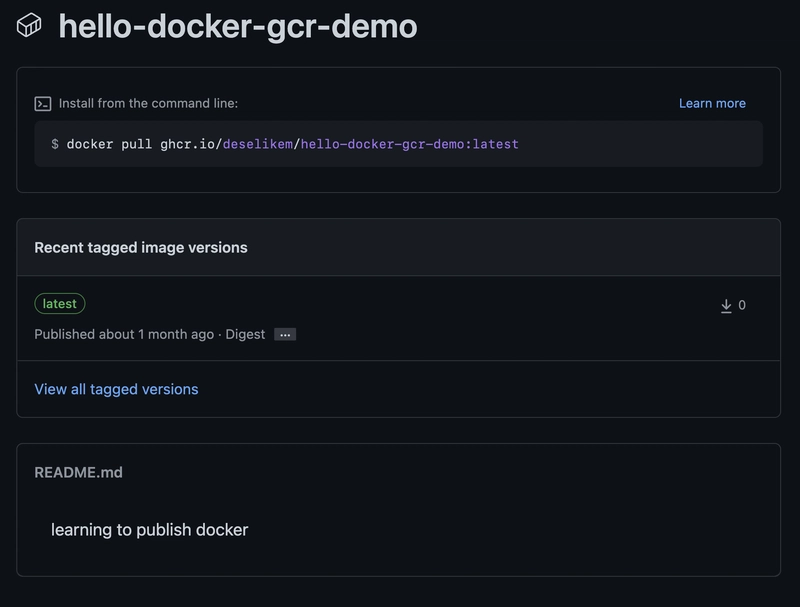Click the Recent tagged image versions heading
Image resolution: width=800 pixels, height=607 pixels.
[141, 247]
